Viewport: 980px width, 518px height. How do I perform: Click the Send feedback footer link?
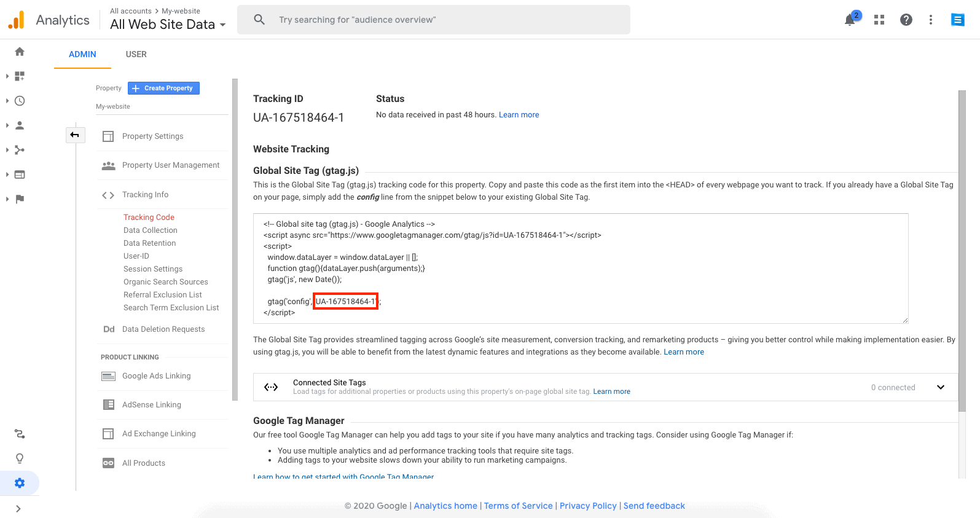(x=654, y=506)
